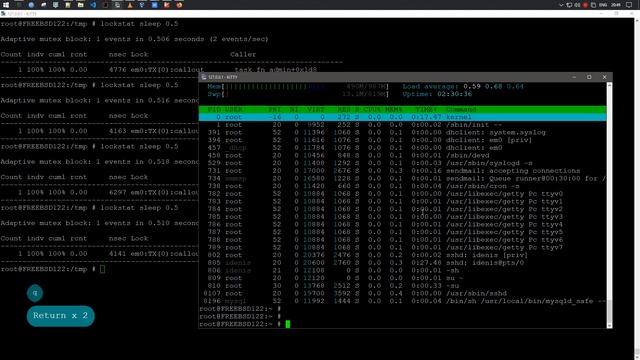Click background 'Caller' column heading text
Viewport: 640px width, 360px height.
pyautogui.click(x=243, y=54)
